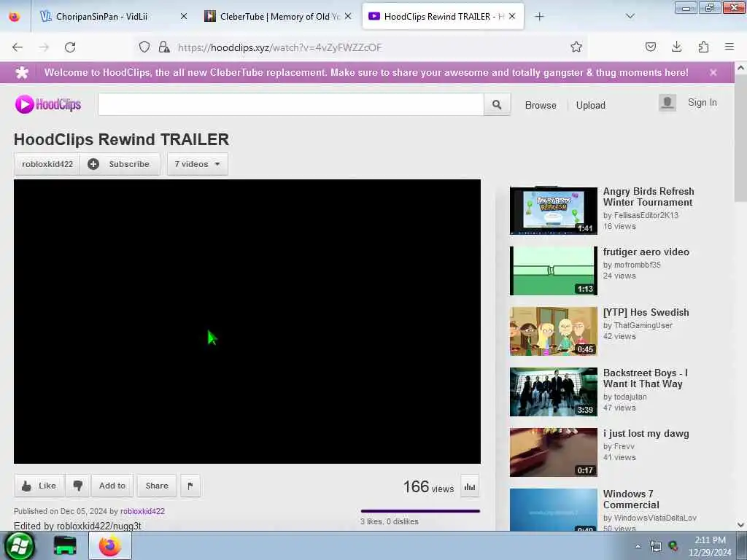Click Backstreet Boys - I Want It title
The height and width of the screenshot is (560, 747).
click(x=645, y=378)
